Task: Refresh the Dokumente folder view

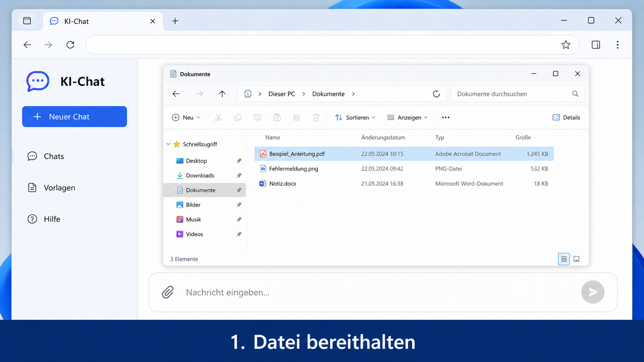Action: click(x=436, y=94)
